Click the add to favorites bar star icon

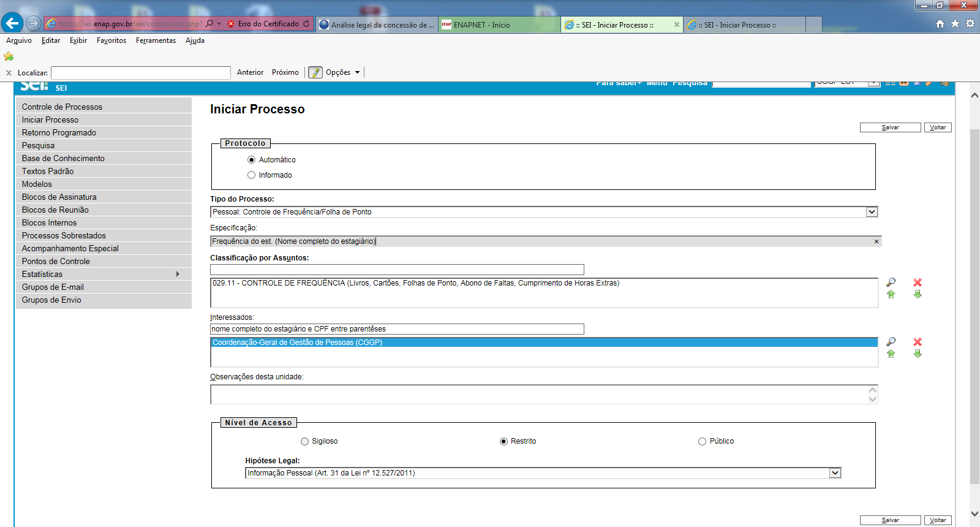click(9, 56)
